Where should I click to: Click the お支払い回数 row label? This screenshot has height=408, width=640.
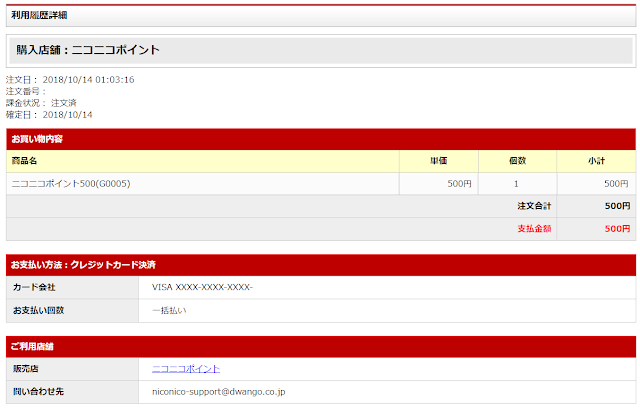[38, 310]
